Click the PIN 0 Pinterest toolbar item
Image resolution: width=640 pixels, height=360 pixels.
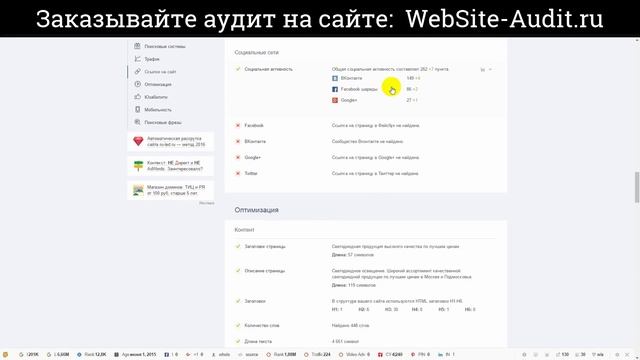420,355
